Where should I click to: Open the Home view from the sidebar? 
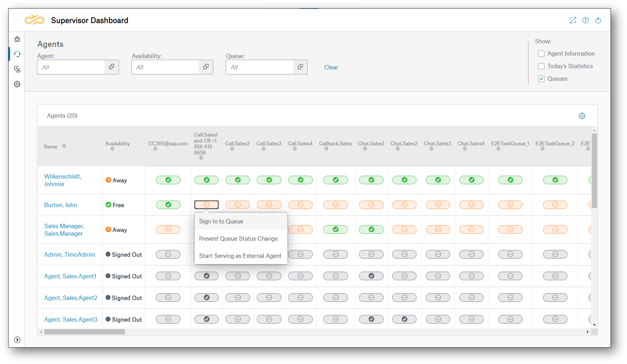click(17, 39)
